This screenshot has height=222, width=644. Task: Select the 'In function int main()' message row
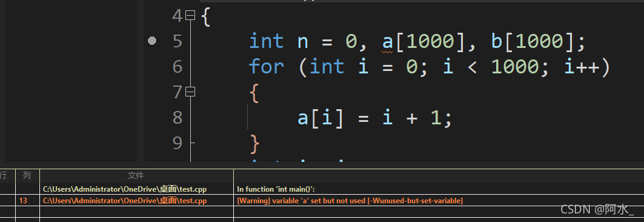click(322, 189)
